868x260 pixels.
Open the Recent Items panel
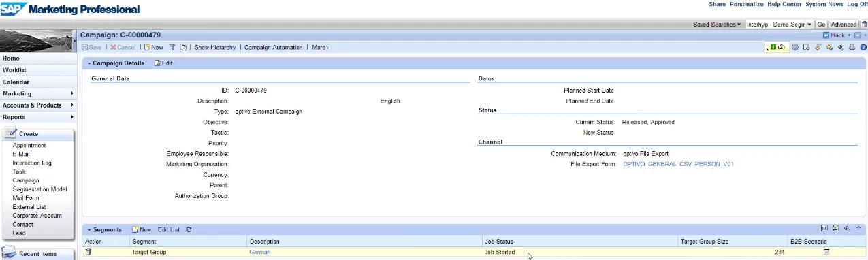[37, 254]
